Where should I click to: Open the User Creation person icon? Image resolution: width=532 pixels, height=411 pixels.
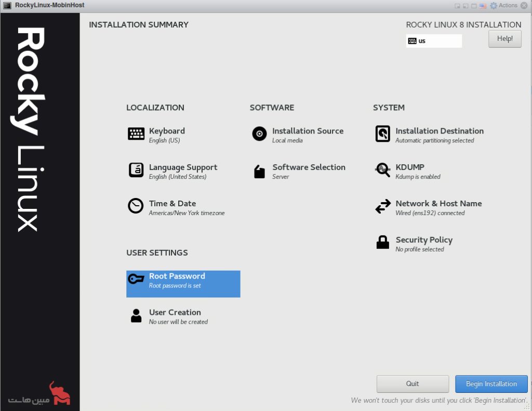136,315
